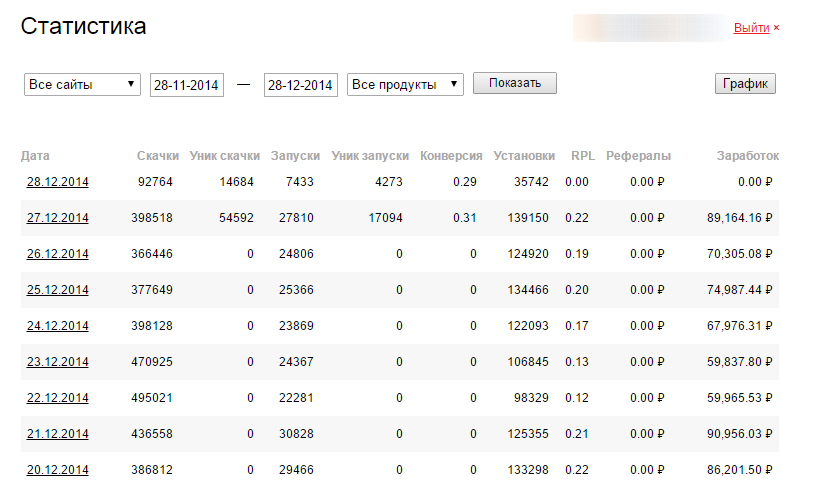Image resolution: width=820 pixels, height=483 pixels.
Task: Click the Заработок column header
Action: point(747,156)
